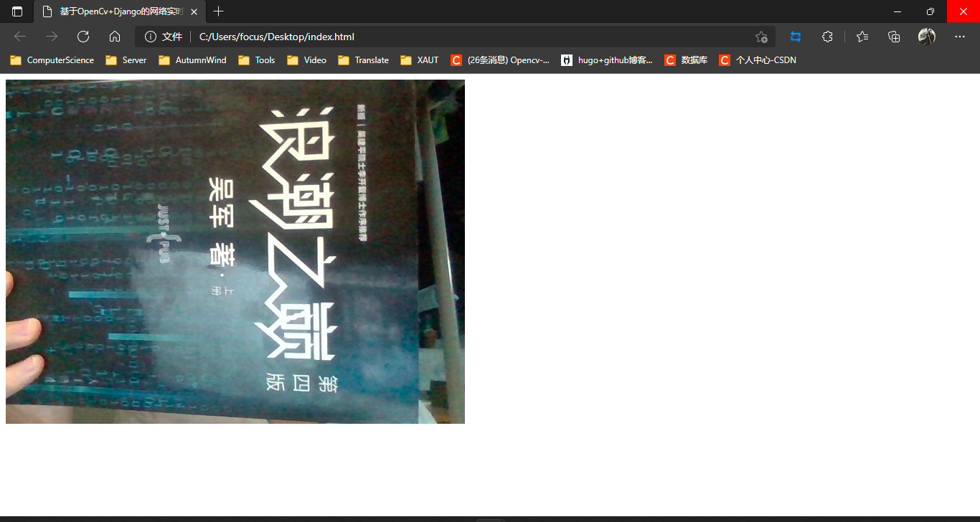
Task: Open the Settings and more menu
Action: [x=960, y=37]
